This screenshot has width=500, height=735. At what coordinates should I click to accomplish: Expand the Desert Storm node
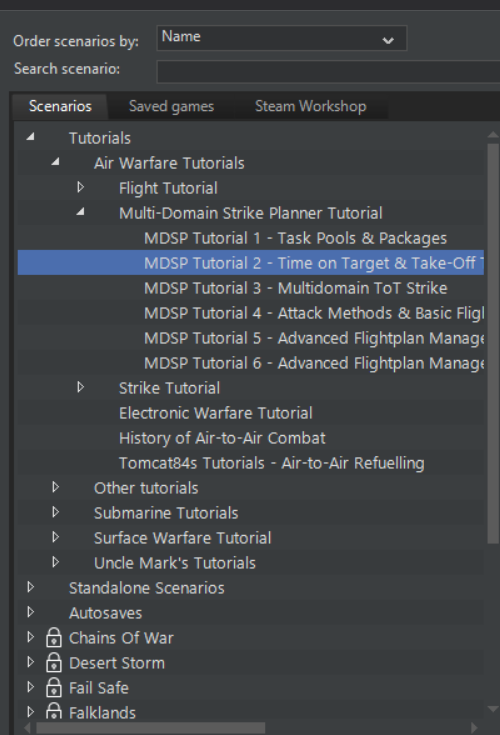[30, 662]
